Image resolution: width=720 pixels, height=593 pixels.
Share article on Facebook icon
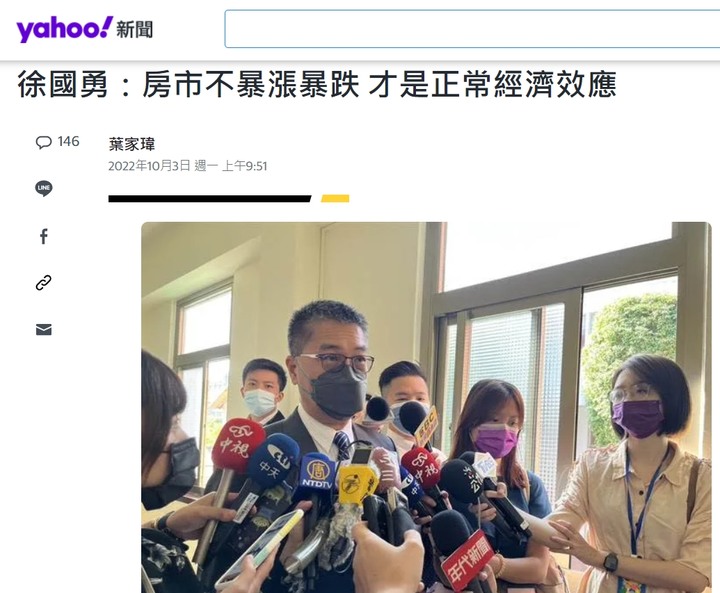click(x=44, y=237)
